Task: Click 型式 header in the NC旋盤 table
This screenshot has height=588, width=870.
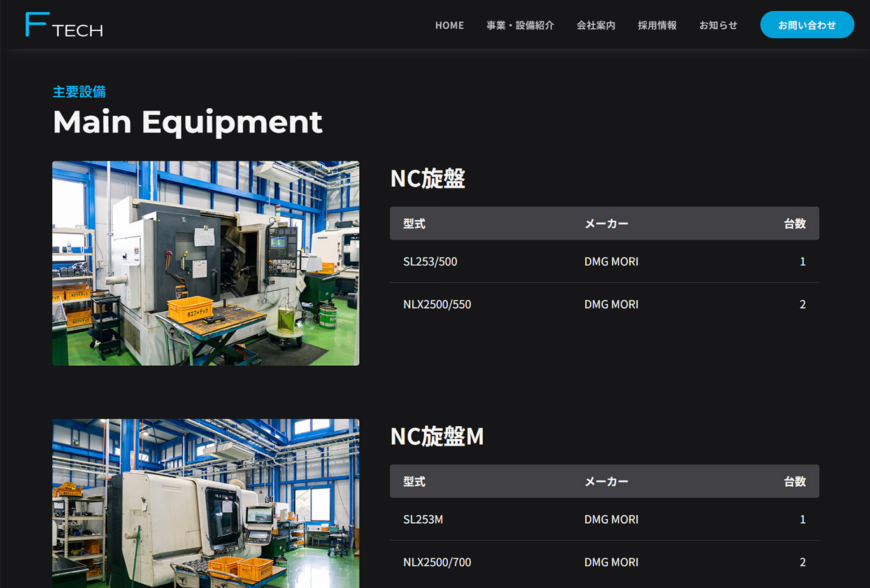Action: 414,223
